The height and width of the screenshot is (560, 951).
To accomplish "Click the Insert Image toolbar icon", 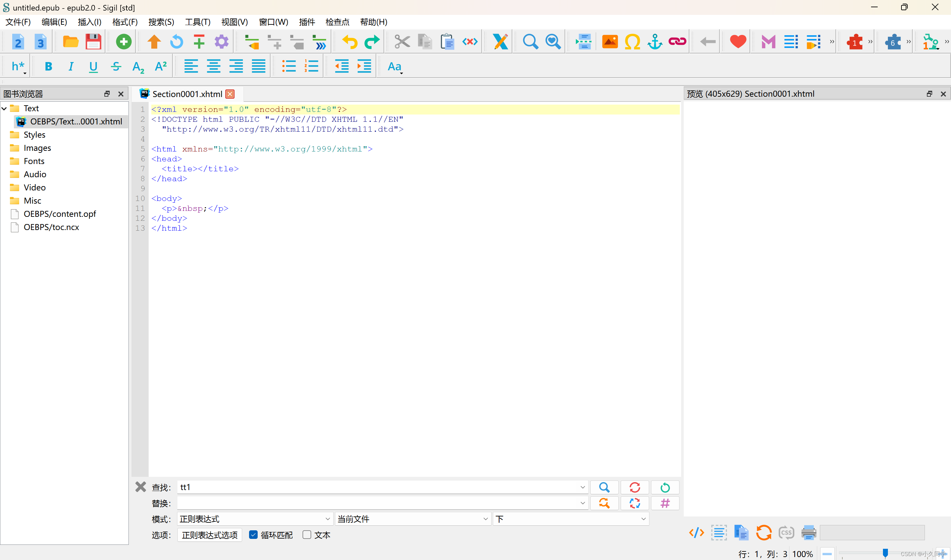I will (x=609, y=42).
